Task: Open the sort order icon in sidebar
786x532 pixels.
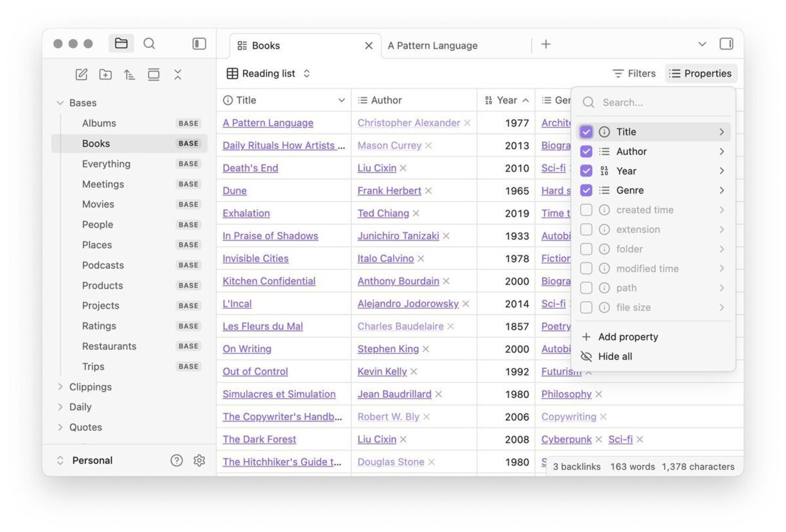Action: [x=129, y=74]
